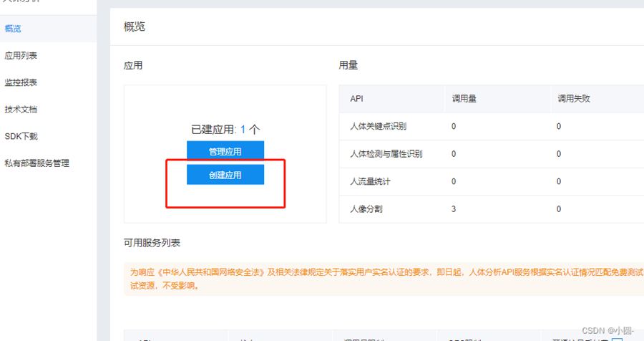Click the 调用失败 column header

click(572, 99)
